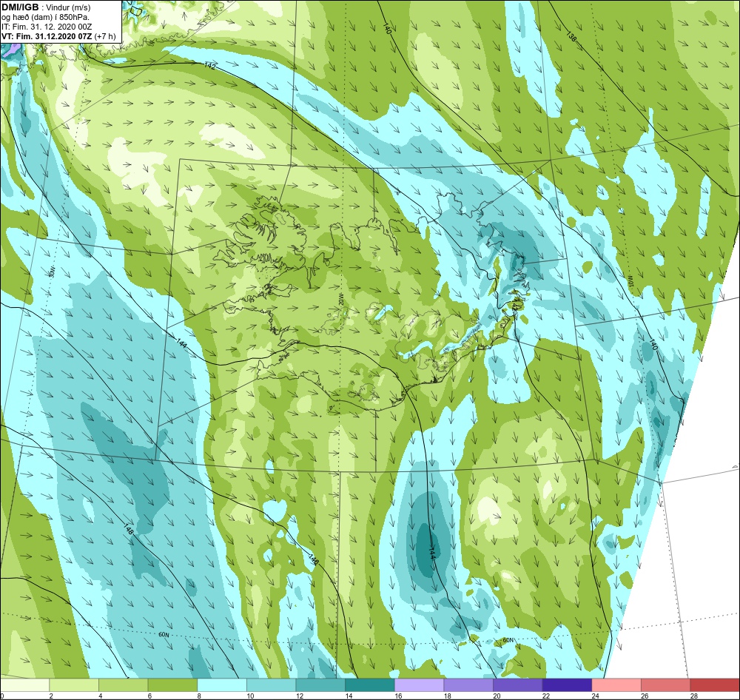Click the valid time 'VT: Fim. 31.12.2020 07Z (+7 h)'
The height and width of the screenshot is (700, 740).
tap(58, 36)
